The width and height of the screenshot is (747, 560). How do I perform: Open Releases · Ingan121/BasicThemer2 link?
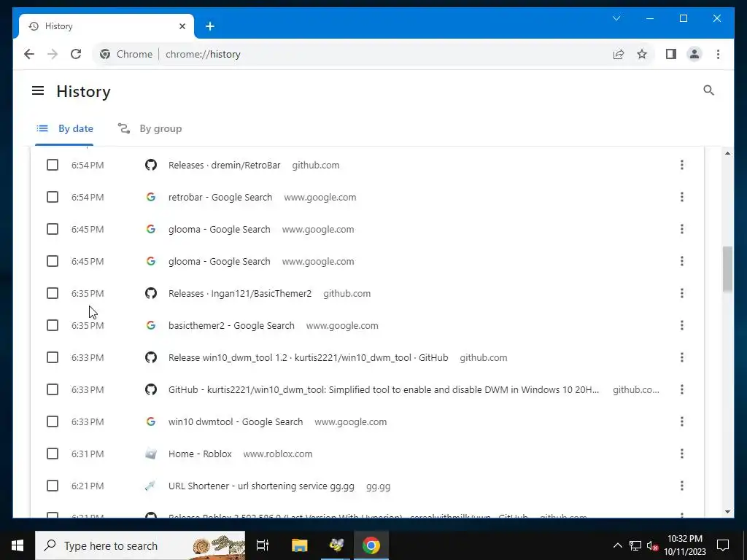[240, 293]
